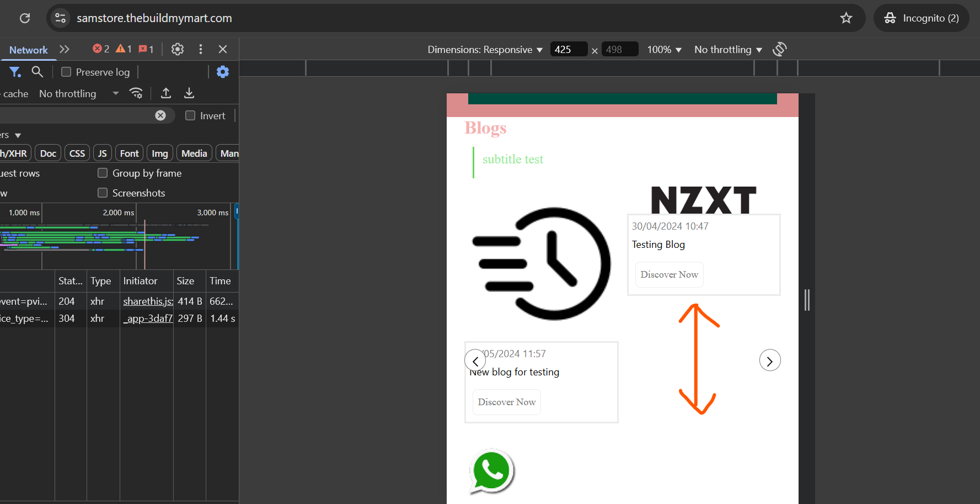Edit the viewport height field showing 498
The height and width of the screenshot is (504, 980).
(x=620, y=50)
